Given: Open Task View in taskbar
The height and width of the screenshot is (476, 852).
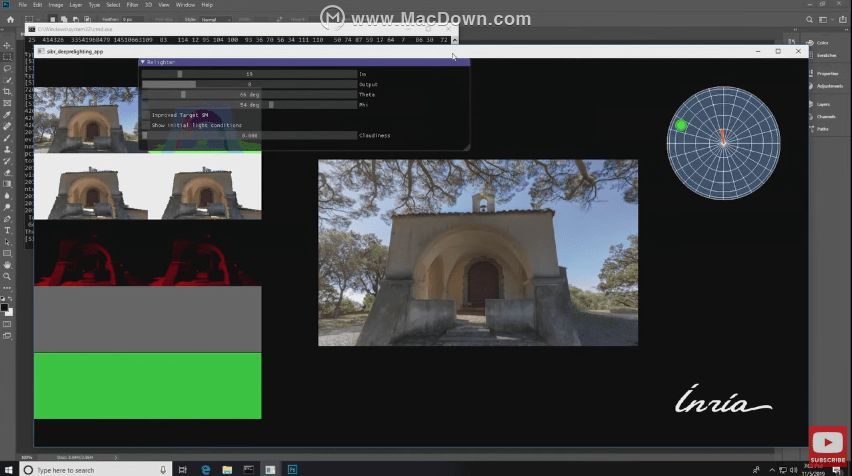Looking at the screenshot, I should pos(183,469).
